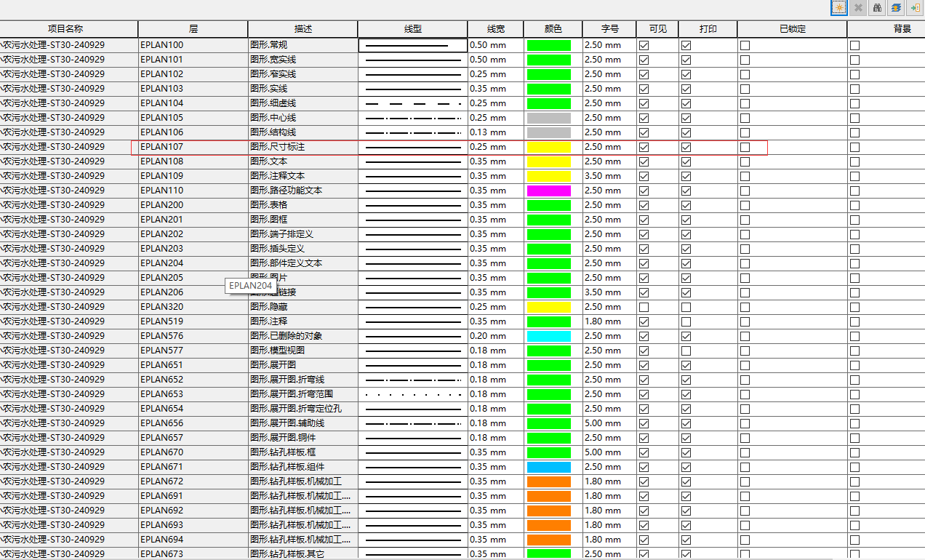Open 0.20 mm line width of EPLAN576
The image size is (925, 560).
(495, 336)
